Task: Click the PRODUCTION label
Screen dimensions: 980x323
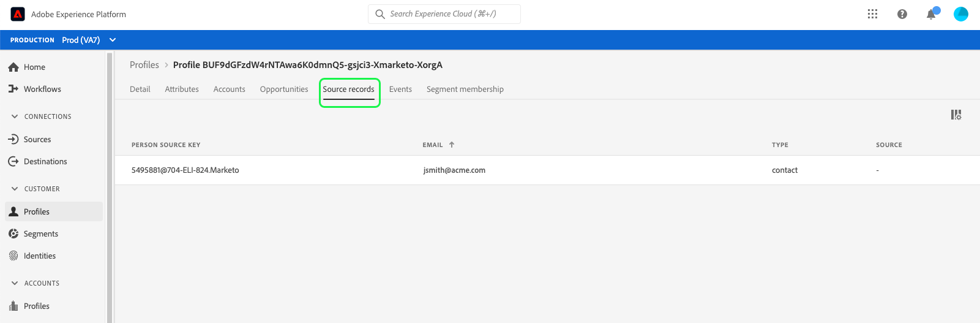Action: pos(32,40)
